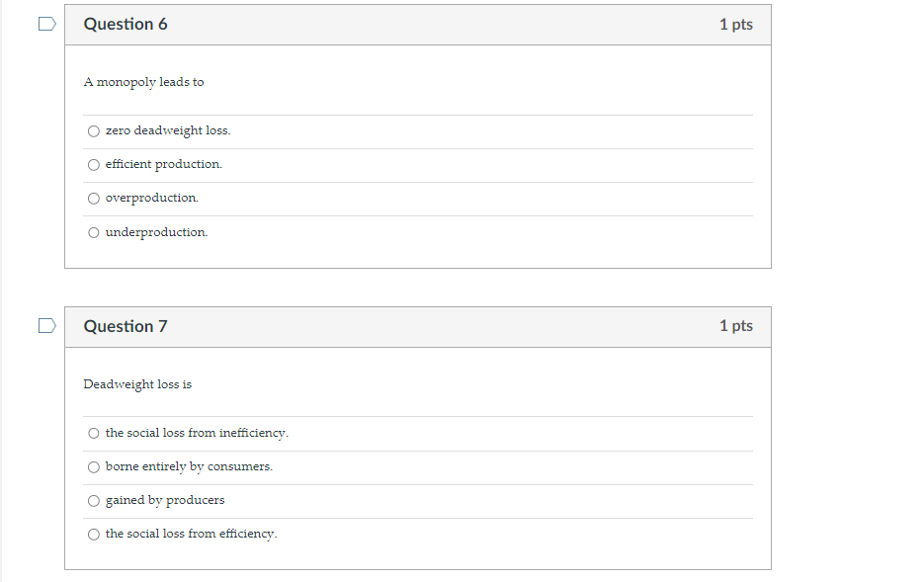Choose borne entirely by consumers
This screenshot has height=582, width=924.
click(93, 466)
